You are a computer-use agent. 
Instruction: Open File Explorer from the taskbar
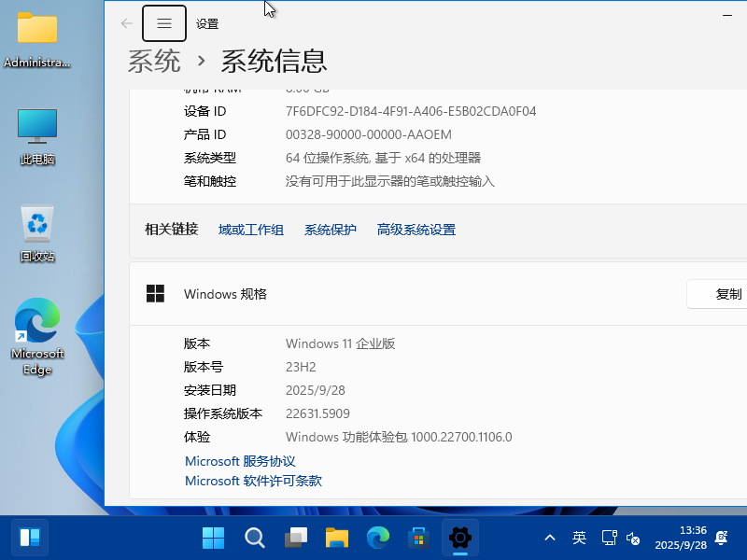click(x=336, y=538)
